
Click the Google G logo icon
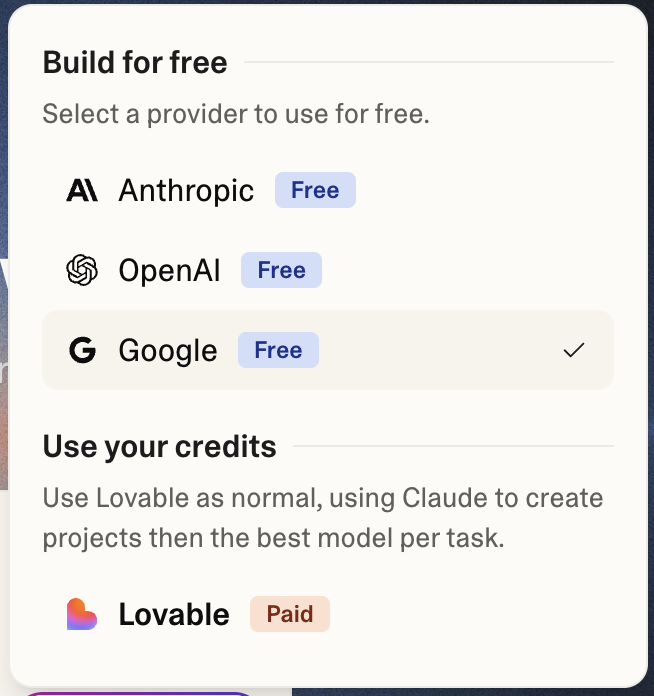click(x=82, y=350)
